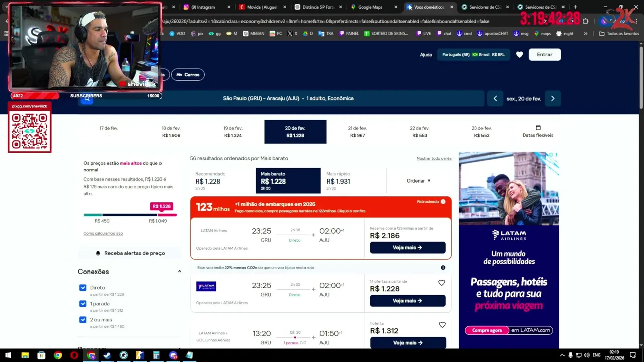The height and width of the screenshot is (362, 644).
Task: Uncheck the Direto connection filter
Action: 83,288
